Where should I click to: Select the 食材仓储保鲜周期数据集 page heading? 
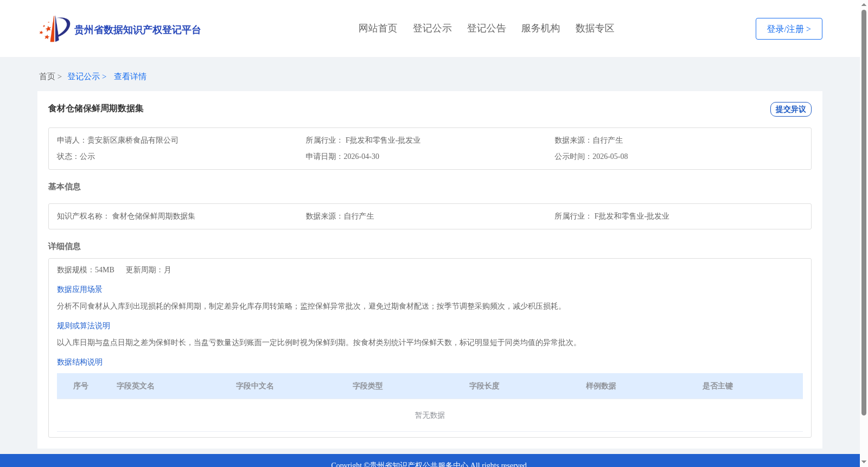(x=95, y=108)
